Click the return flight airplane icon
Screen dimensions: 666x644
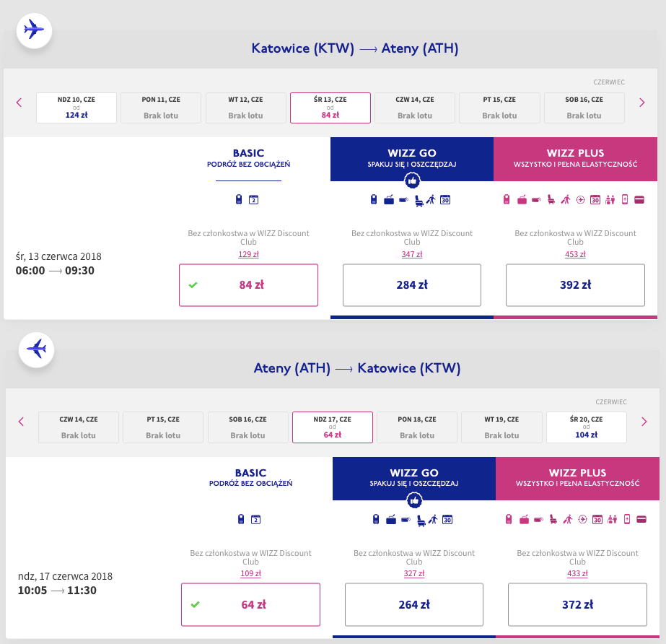[x=36, y=349]
